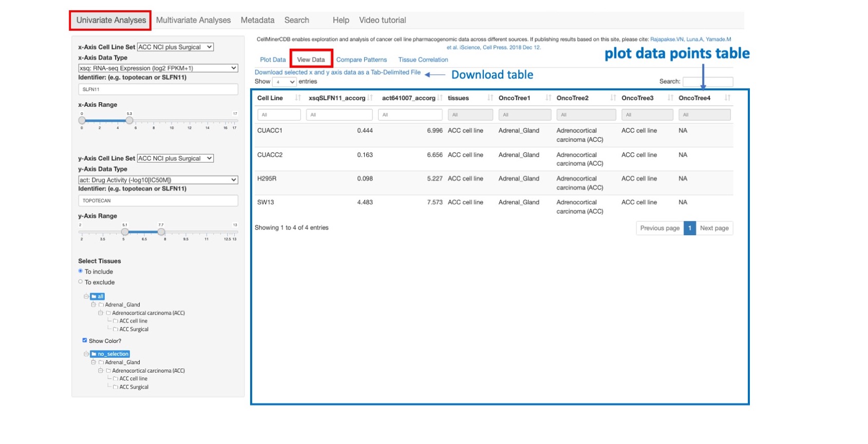Sort table by Cell Line column arrows
Screen dimensions: 868x444
(x=297, y=98)
